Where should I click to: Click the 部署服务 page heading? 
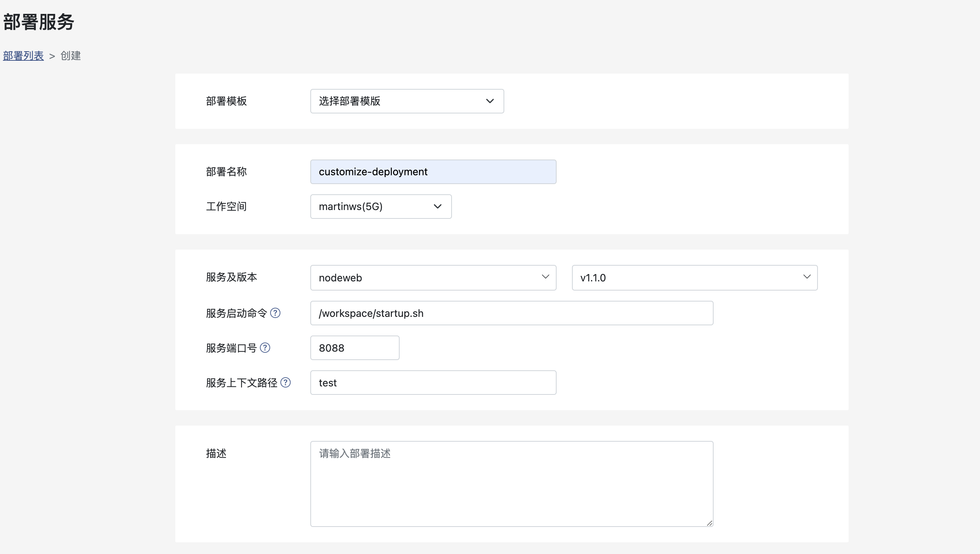click(38, 22)
